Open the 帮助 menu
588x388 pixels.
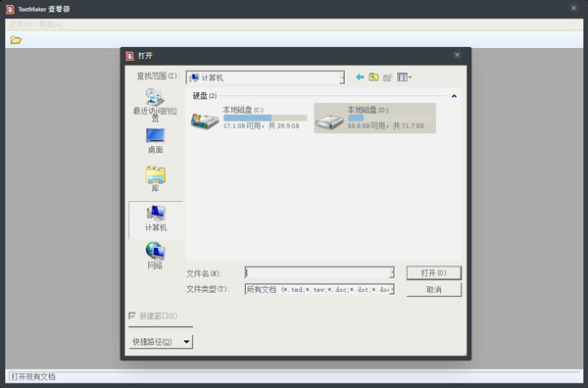point(51,24)
